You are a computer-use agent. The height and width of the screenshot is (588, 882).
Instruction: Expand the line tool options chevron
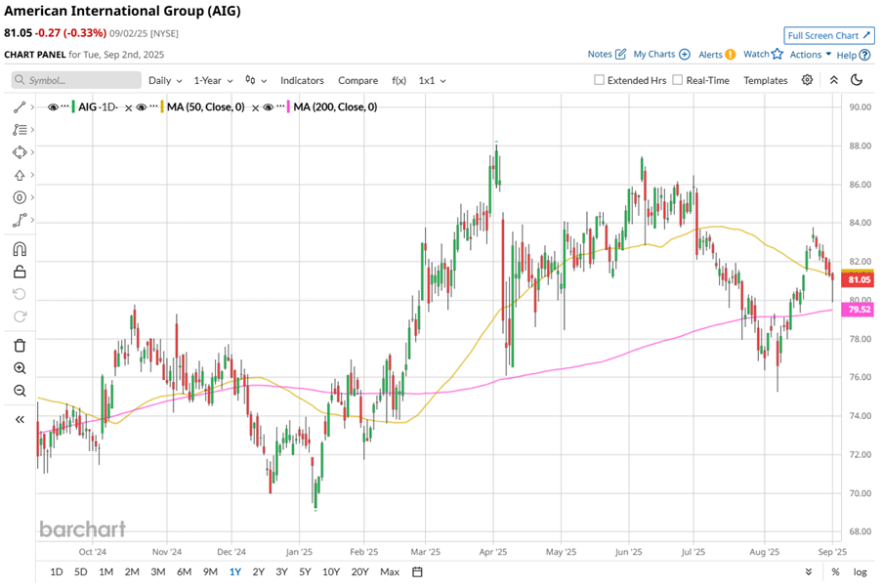click(x=32, y=106)
